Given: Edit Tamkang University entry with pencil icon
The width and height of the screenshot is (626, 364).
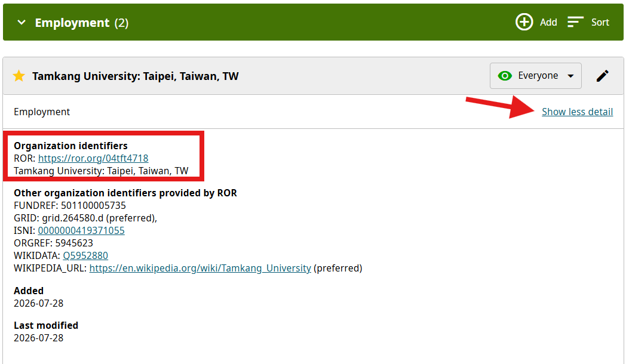Looking at the screenshot, I should click(603, 76).
